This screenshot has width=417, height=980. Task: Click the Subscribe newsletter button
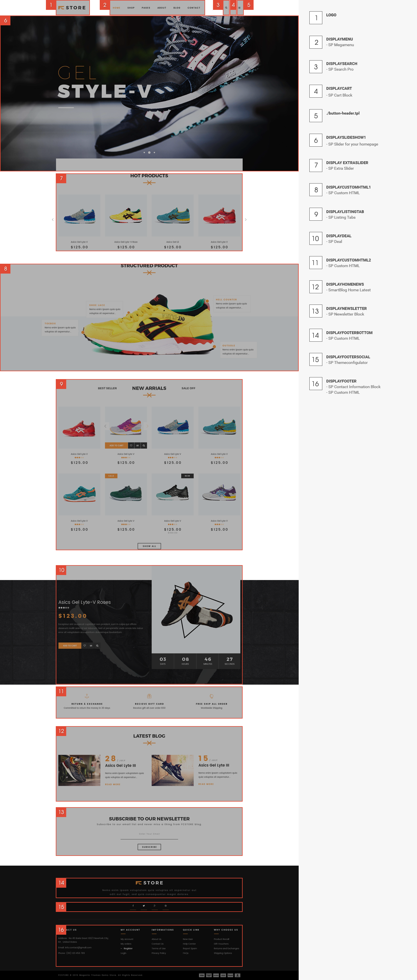149,847
